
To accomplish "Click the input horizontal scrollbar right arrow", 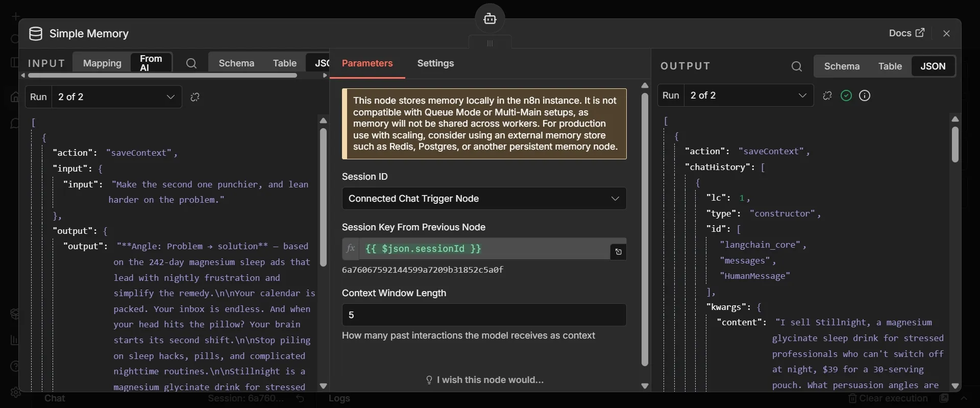I will pos(325,76).
